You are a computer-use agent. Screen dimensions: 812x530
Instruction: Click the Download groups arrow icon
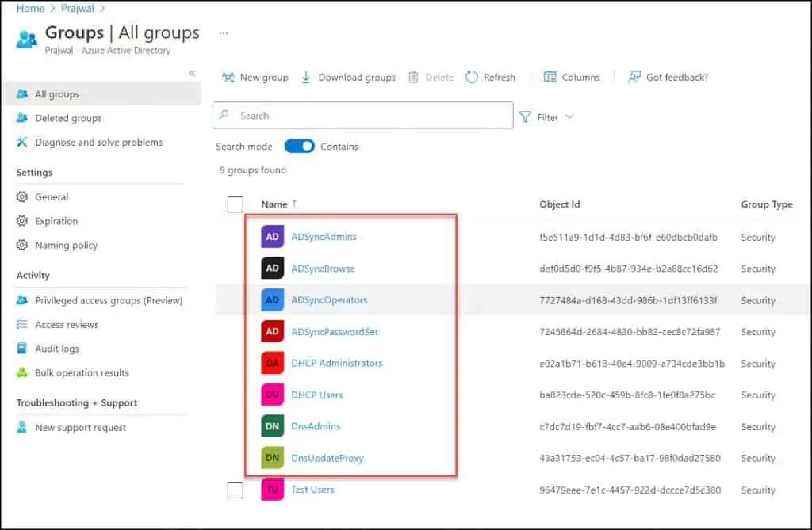(x=306, y=77)
